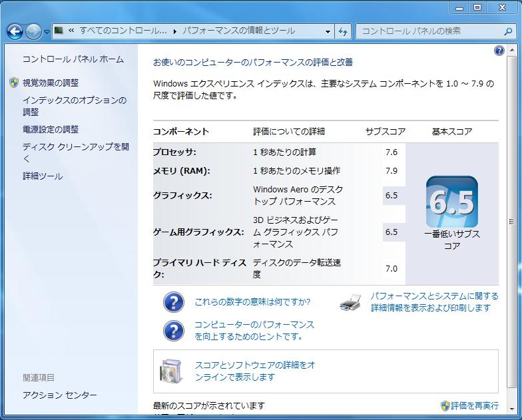Click 評価を再実行 to rerun assessment
This screenshot has width=522, height=420.
[474, 405]
